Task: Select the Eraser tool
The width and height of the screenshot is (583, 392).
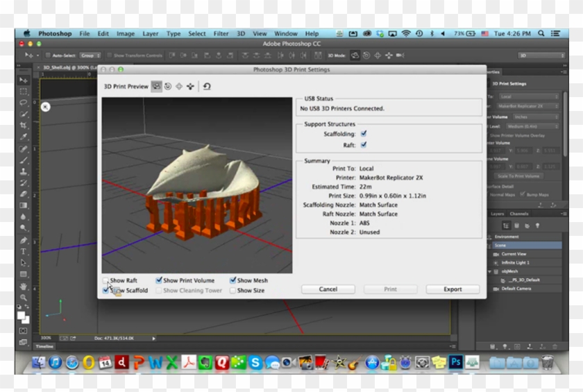Action: point(24,194)
